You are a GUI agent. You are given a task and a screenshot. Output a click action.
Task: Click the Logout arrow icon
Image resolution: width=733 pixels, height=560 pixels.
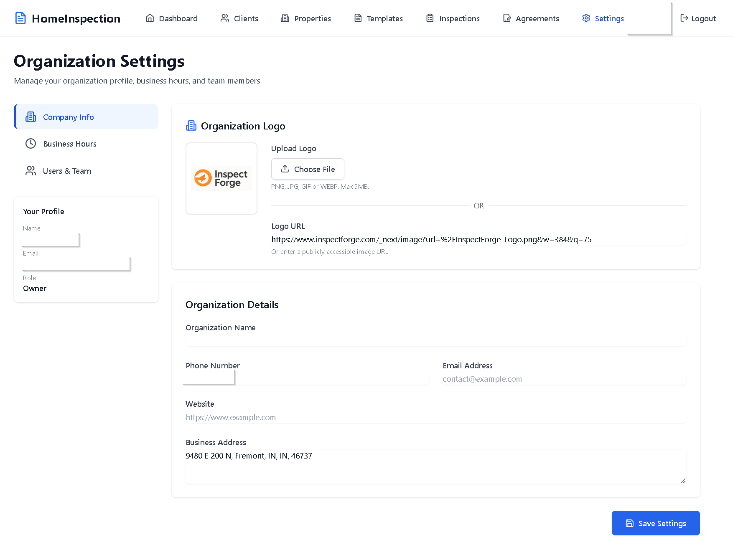point(684,18)
